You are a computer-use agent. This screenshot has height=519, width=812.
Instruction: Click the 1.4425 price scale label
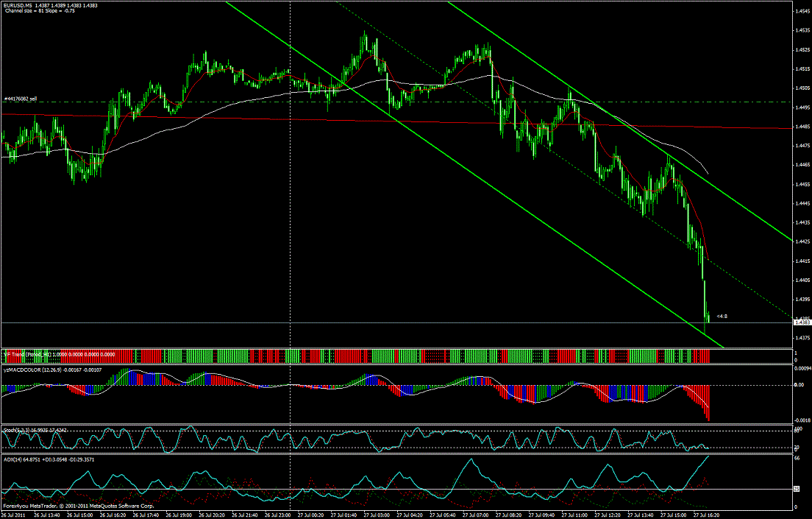pyautogui.click(x=802, y=241)
